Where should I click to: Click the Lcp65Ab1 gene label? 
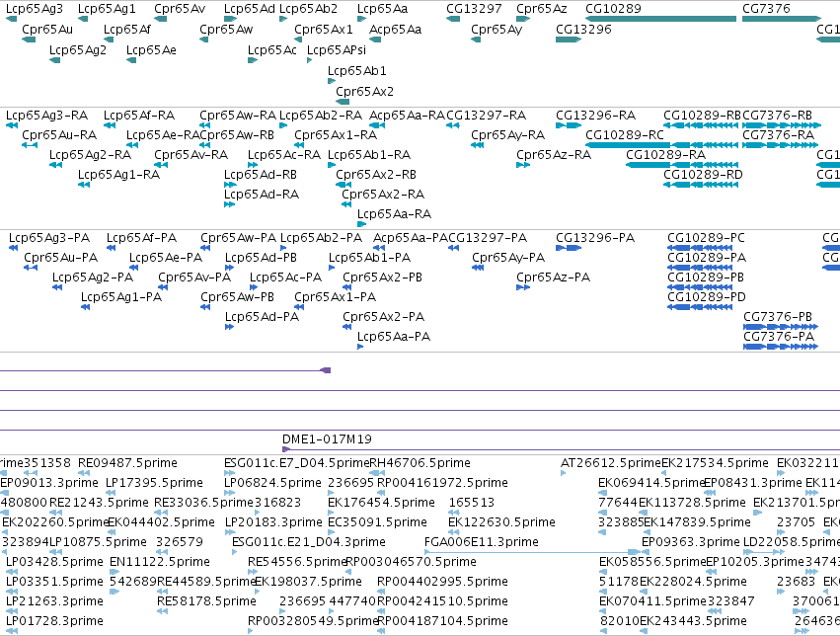(356, 71)
